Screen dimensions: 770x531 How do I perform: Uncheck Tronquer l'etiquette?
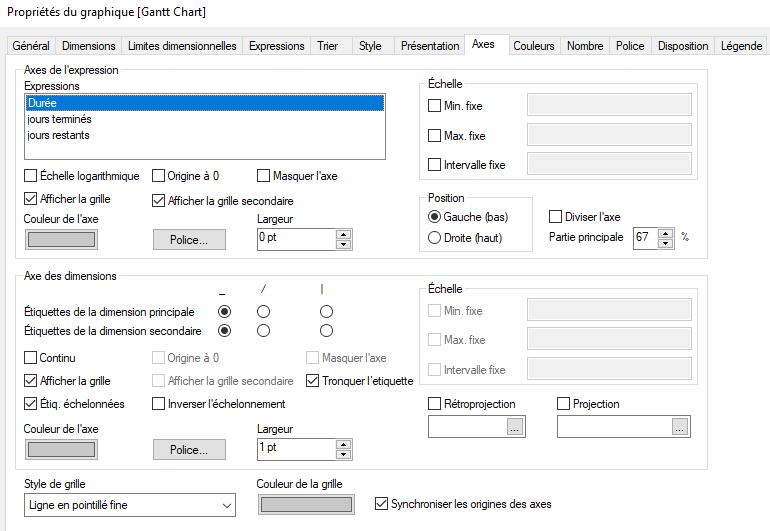(313, 381)
